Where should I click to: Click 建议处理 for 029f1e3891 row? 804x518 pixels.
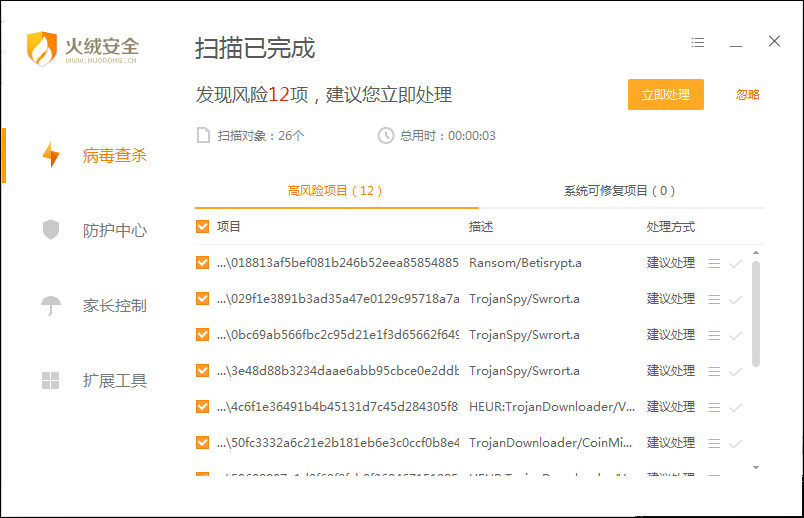point(671,298)
